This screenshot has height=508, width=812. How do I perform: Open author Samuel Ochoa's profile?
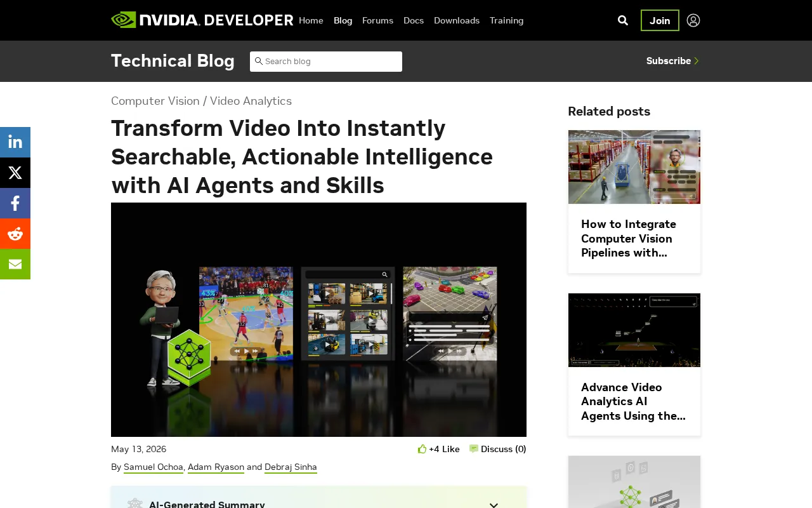coord(154,467)
